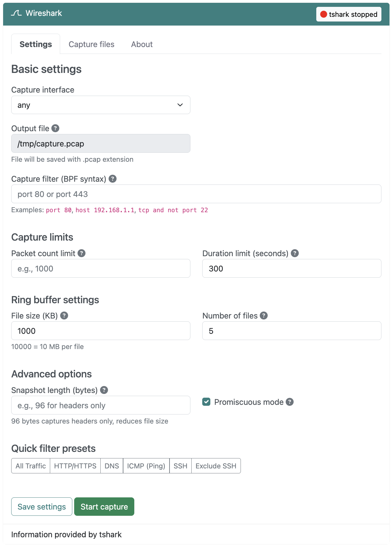
Task: Click the Number of files help icon
Action: [264, 316]
